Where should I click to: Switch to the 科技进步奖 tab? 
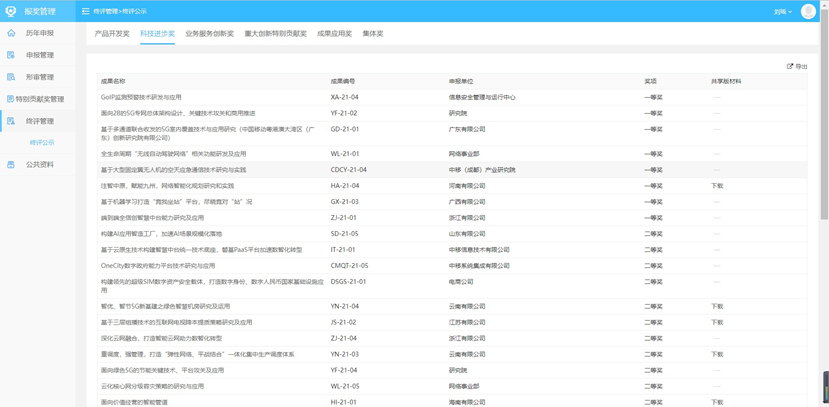pos(158,33)
